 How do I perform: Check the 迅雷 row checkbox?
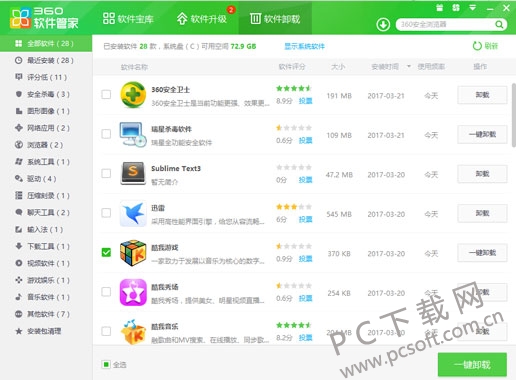(106, 213)
